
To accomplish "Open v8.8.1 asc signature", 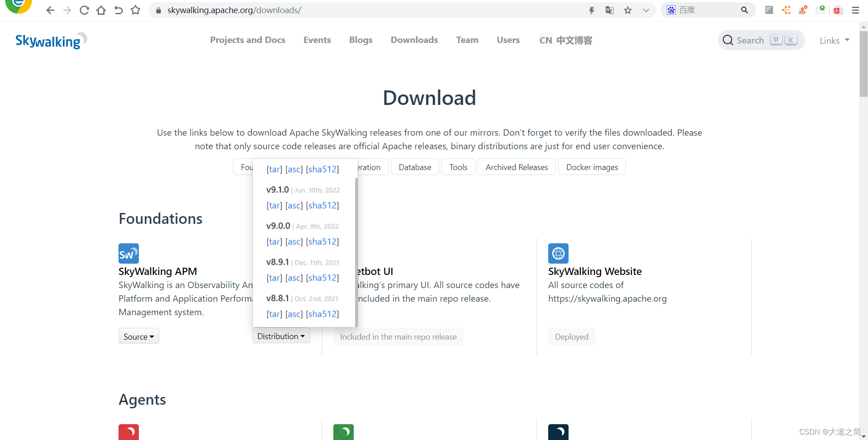I will 294,314.
